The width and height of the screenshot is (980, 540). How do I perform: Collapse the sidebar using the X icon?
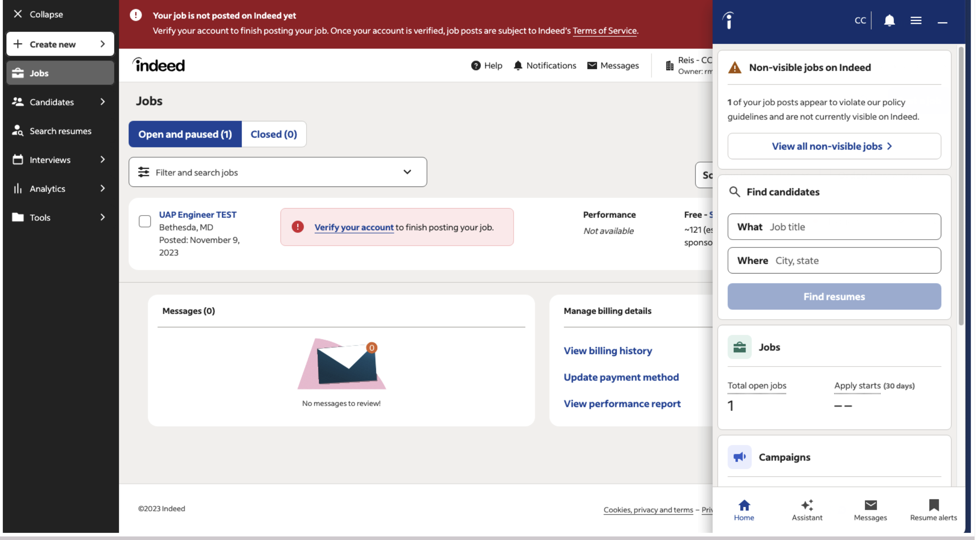pos(18,14)
